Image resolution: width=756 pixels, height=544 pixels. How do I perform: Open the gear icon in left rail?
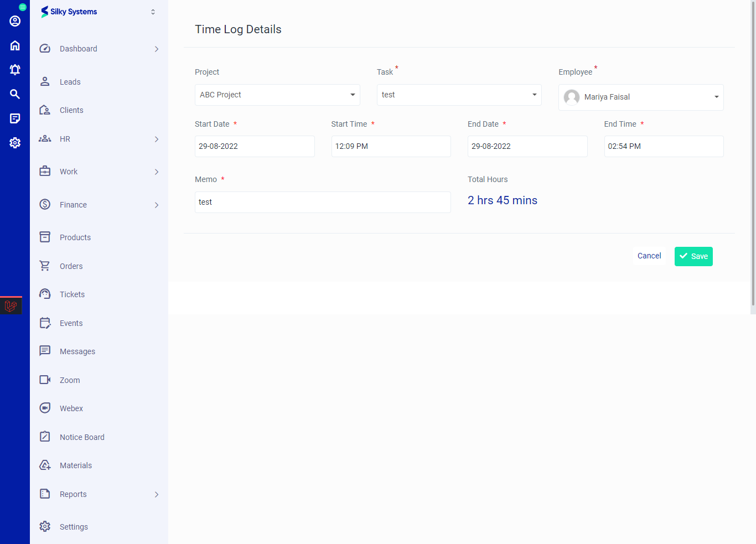point(15,143)
